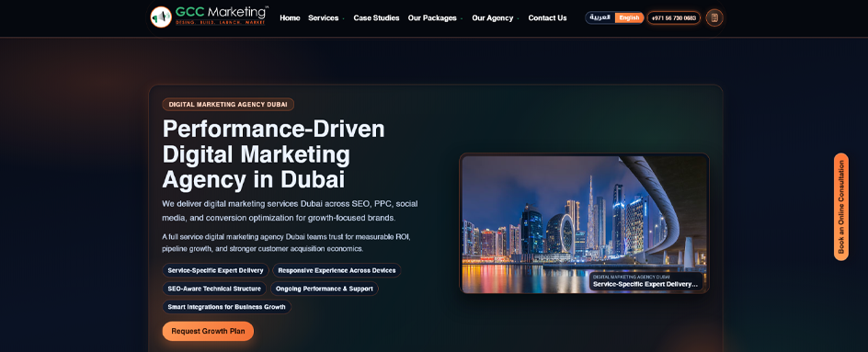The height and width of the screenshot is (352, 868).
Task: Expand the Our Packages dropdown menu
Action: 435,17
